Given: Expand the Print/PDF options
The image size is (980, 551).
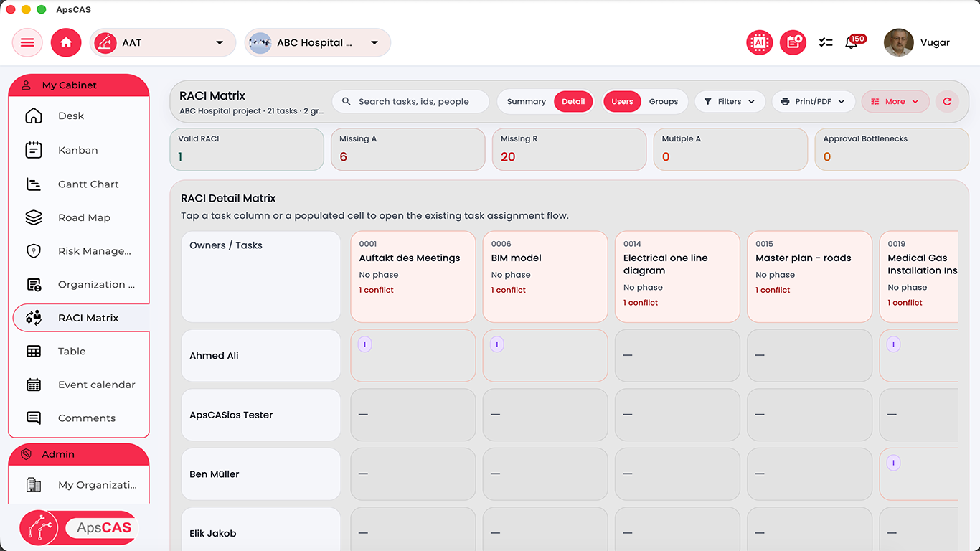Looking at the screenshot, I should click(814, 101).
